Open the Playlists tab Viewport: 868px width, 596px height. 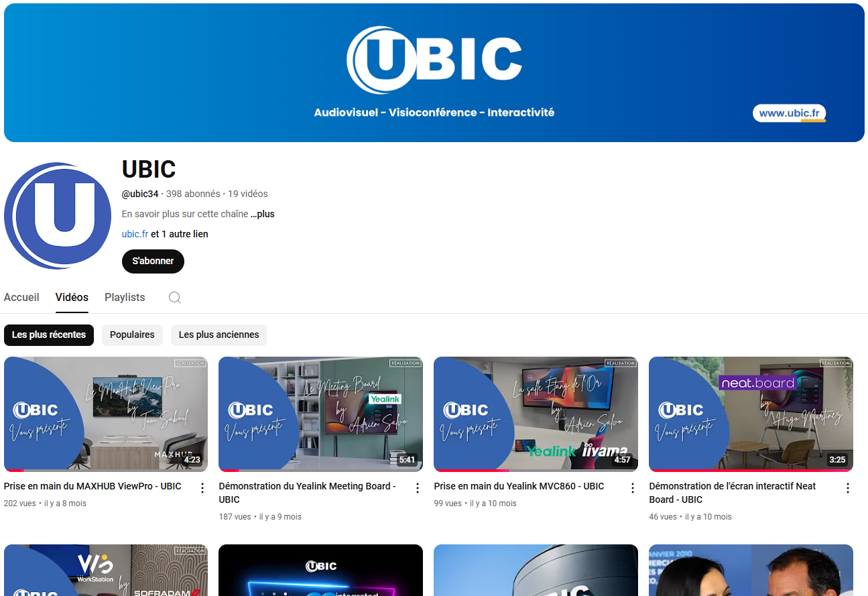coord(125,297)
